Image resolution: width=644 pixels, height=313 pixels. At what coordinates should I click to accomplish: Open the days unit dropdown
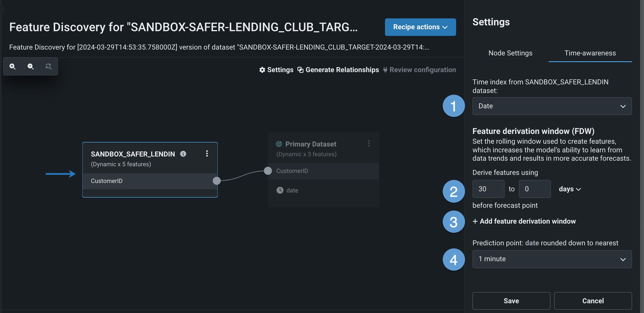point(570,189)
